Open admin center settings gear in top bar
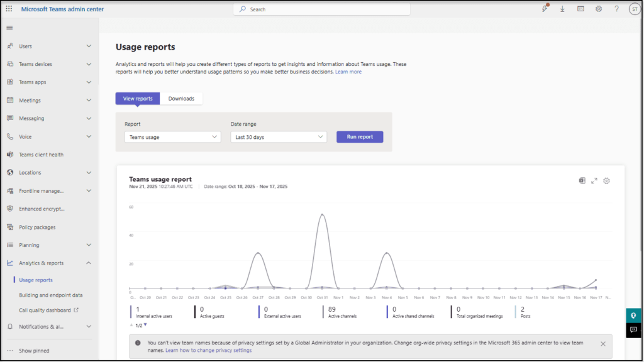Viewport: 644px width, 362px height. [599, 9]
